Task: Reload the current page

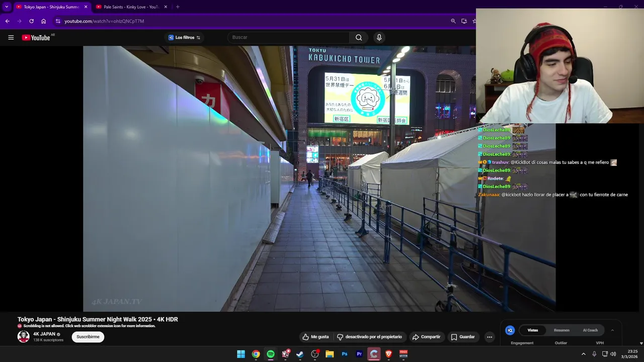Action: [31, 21]
